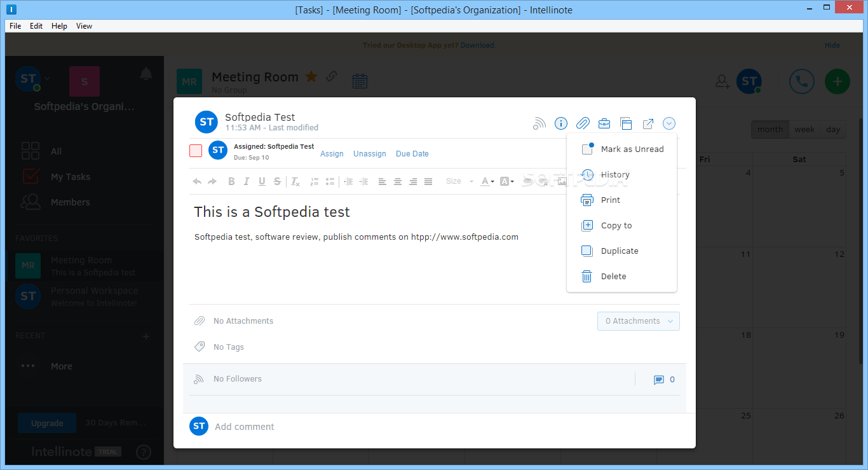Expand the user status dropdown in sidebar
The image size is (868, 470).
[48, 79]
